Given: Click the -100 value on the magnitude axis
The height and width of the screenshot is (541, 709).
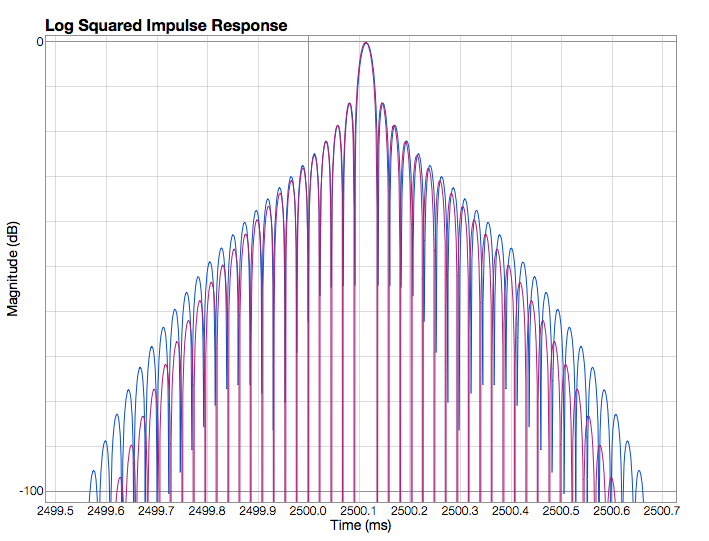Looking at the screenshot, I should [32, 491].
